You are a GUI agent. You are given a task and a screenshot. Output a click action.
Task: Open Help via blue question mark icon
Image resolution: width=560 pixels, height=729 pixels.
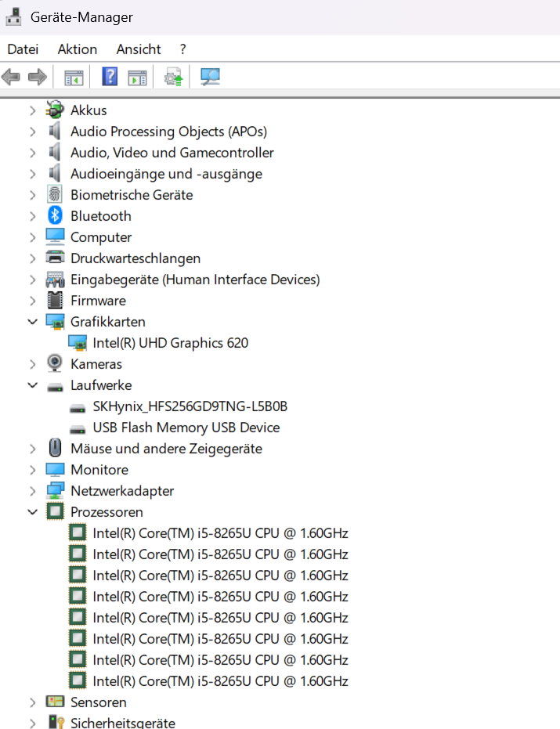pyautogui.click(x=110, y=77)
